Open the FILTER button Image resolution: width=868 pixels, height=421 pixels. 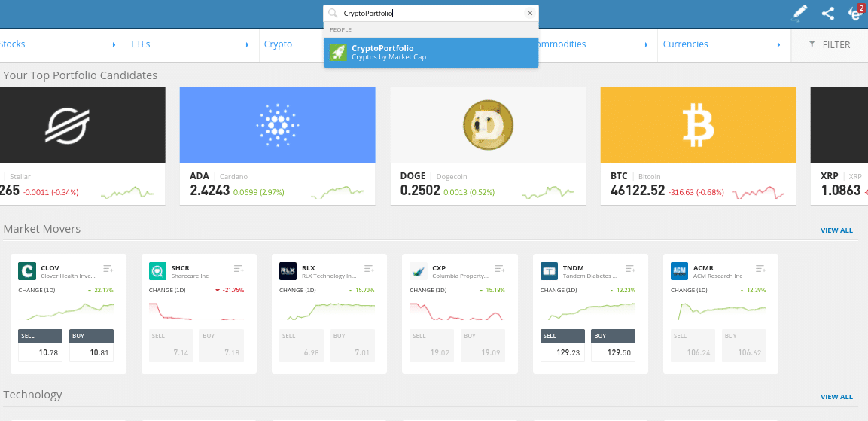click(830, 45)
